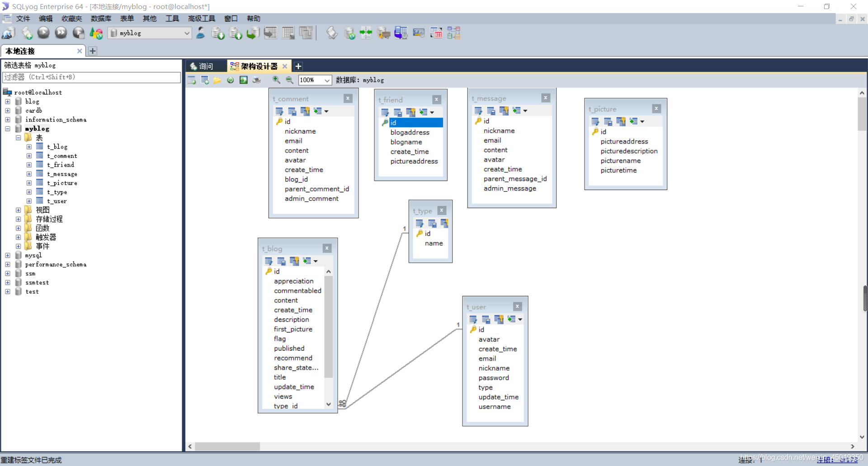Click the canvas vertical scrollbar thumb

coord(862,114)
